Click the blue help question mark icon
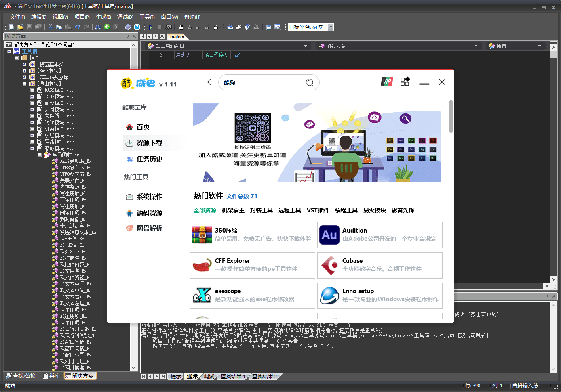Screen dimensions: 561x392 (x=137, y=27)
